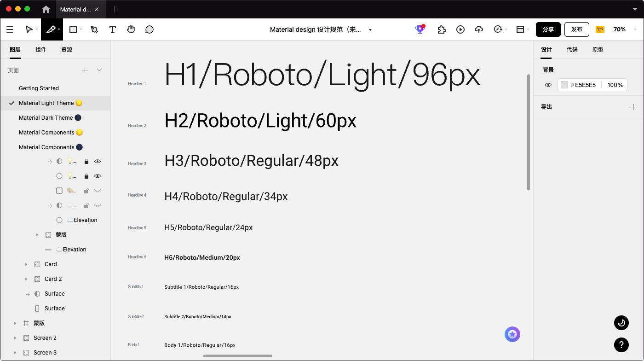Expand the Screen 2 frame
The height and width of the screenshot is (361, 644).
coord(15,338)
